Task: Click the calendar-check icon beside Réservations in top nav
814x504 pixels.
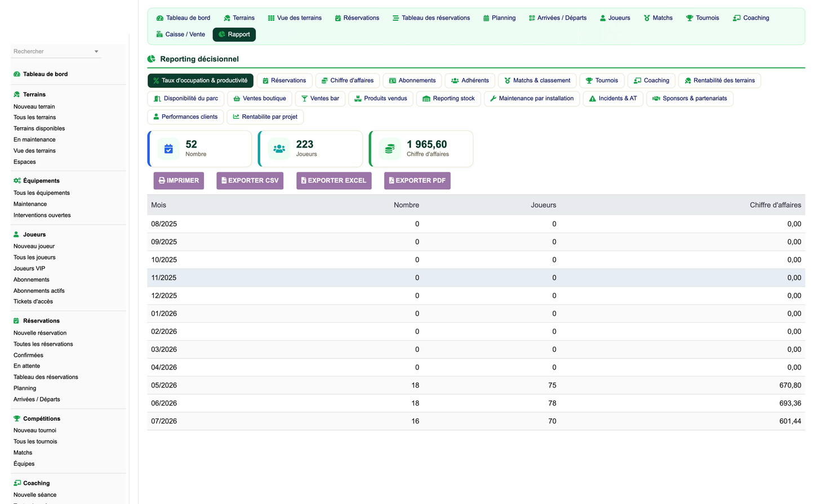Action: (x=338, y=18)
